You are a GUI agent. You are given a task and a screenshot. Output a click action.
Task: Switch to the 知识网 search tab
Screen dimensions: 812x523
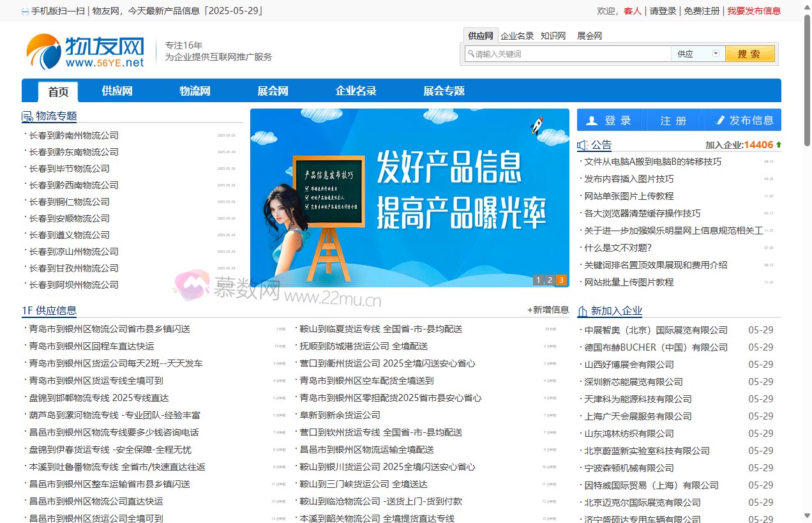click(x=553, y=35)
